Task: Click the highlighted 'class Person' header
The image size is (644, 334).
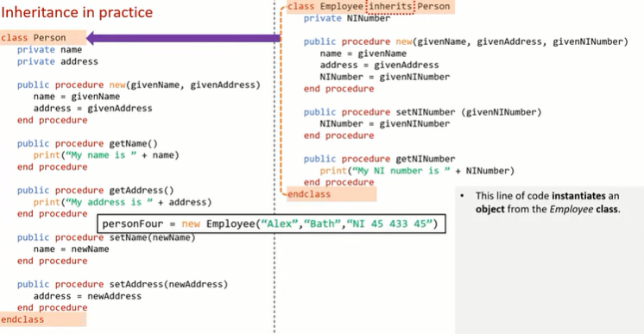Action: coord(42,38)
